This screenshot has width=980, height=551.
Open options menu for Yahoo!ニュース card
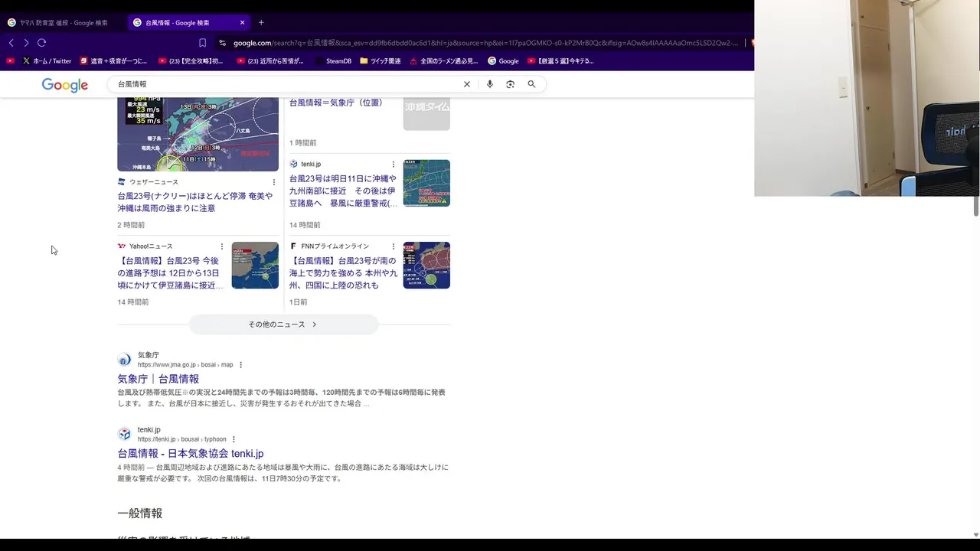pyautogui.click(x=222, y=246)
